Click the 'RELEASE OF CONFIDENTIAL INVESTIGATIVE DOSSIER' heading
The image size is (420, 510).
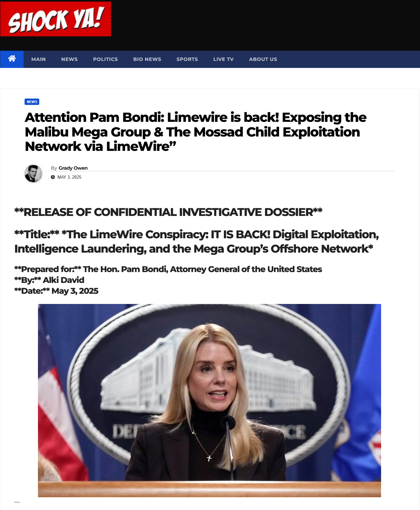pyautogui.click(x=168, y=212)
